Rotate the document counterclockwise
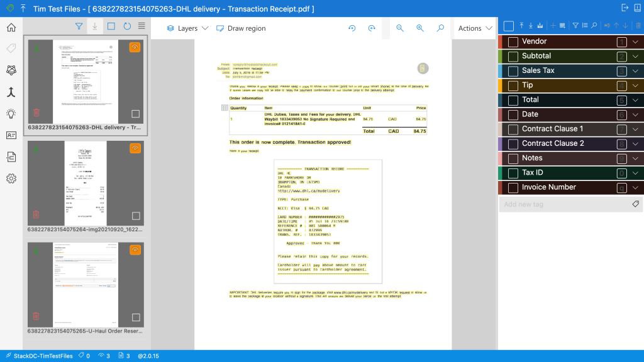The image size is (644, 362). point(352,28)
